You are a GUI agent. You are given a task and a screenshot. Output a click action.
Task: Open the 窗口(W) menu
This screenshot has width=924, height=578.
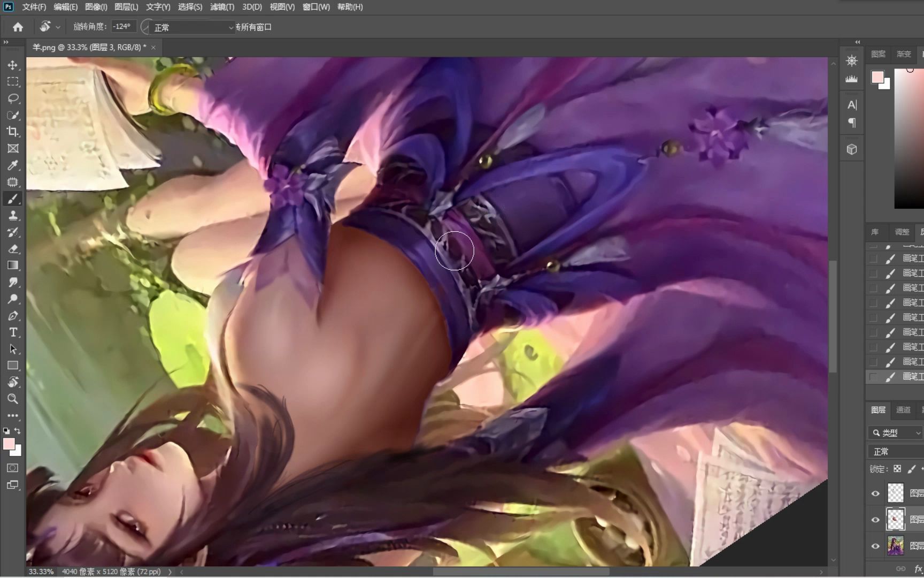(316, 7)
